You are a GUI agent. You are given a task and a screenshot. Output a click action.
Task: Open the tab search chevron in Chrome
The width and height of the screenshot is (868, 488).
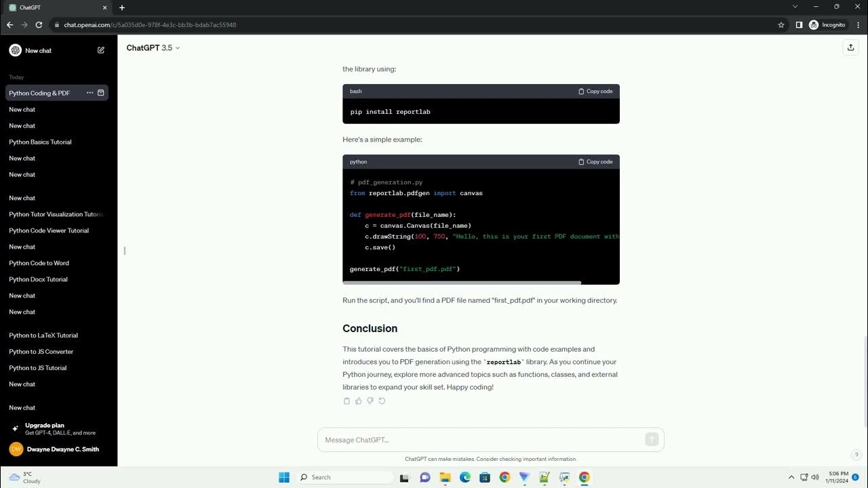point(795,7)
